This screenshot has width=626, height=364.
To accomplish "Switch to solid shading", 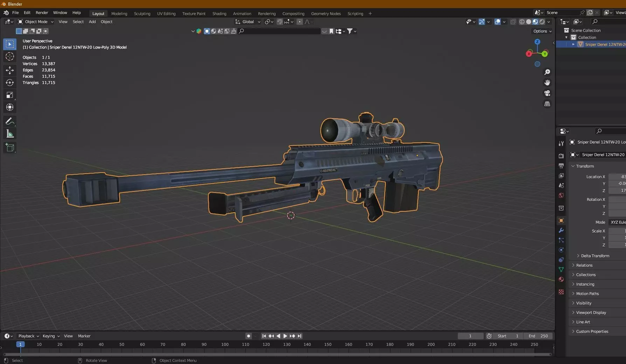I will (x=529, y=22).
